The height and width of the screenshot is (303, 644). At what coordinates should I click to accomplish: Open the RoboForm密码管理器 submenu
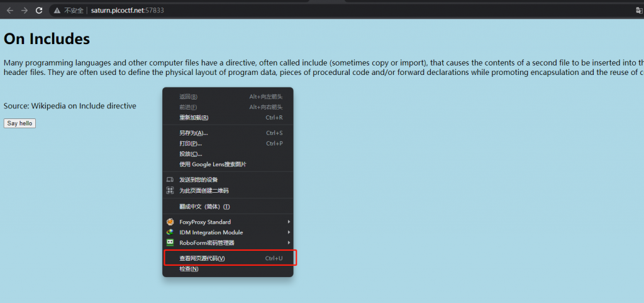click(x=228, y=243)
